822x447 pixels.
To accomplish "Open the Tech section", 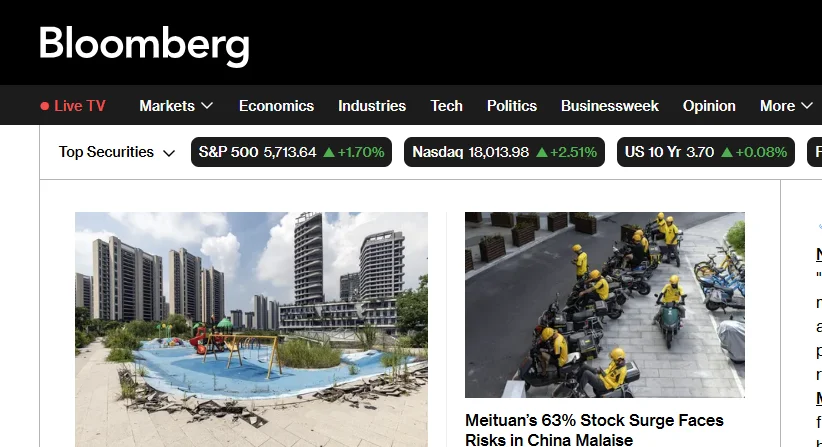I will point(446,106).
